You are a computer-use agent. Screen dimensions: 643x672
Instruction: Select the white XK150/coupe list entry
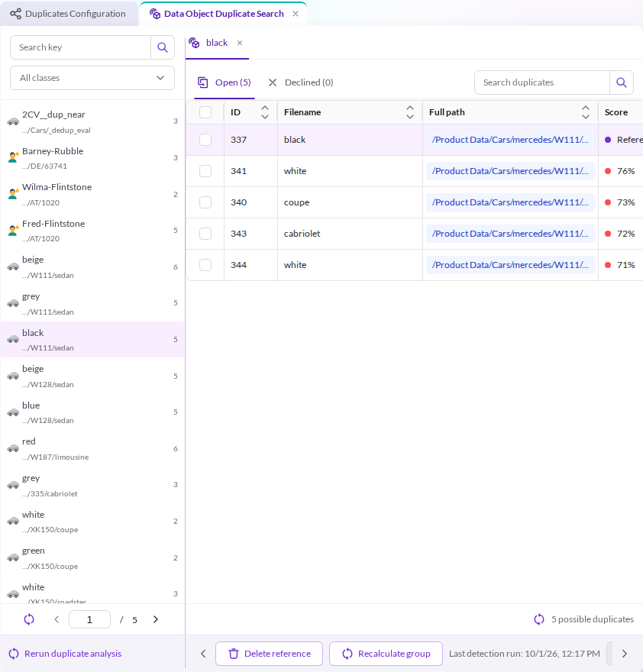(92, 521)
